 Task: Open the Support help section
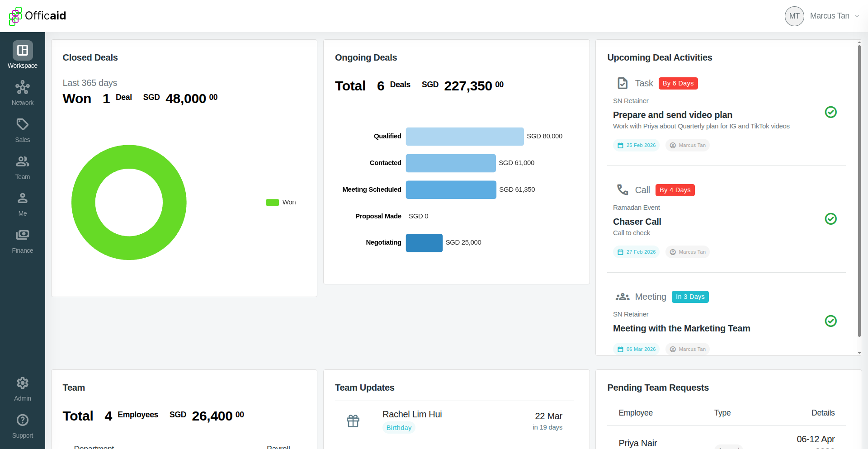coord(22,424)
